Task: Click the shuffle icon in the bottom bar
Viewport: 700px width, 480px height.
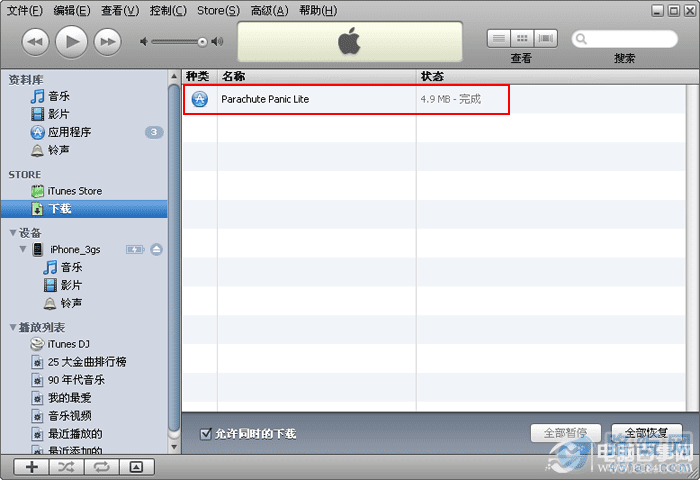Action: pyautogui.click(x=67, y=467)
